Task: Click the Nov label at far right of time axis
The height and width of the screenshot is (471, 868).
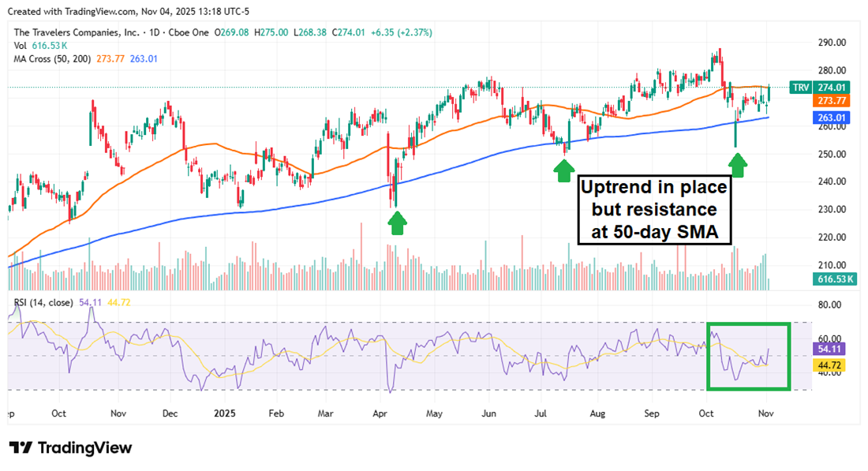Action: [765, 413]
